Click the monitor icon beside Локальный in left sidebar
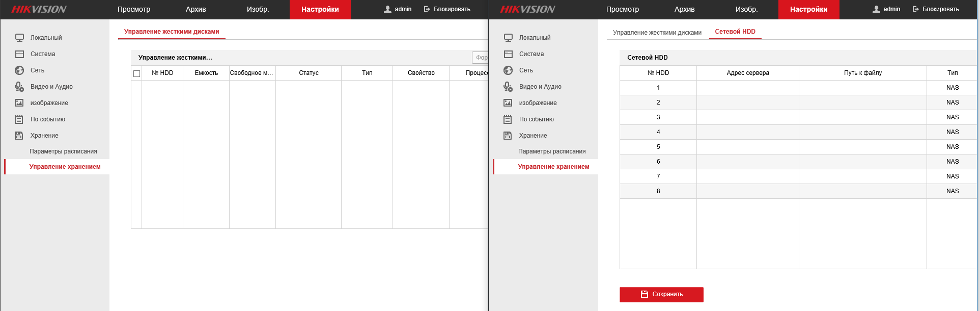Screen dimensions: 980x311 [x=19, y=38]
